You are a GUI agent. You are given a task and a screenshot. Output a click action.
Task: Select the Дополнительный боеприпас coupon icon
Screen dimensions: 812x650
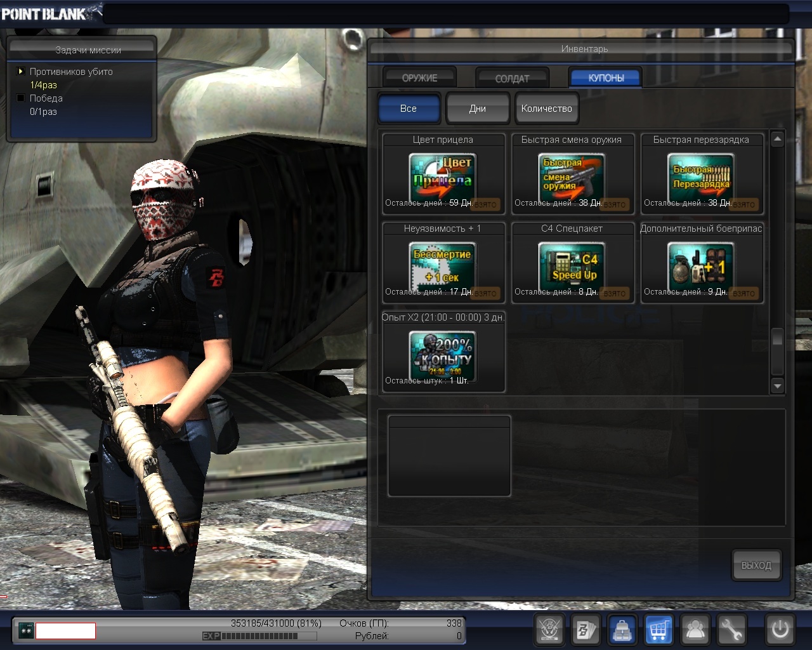point(702,267)
